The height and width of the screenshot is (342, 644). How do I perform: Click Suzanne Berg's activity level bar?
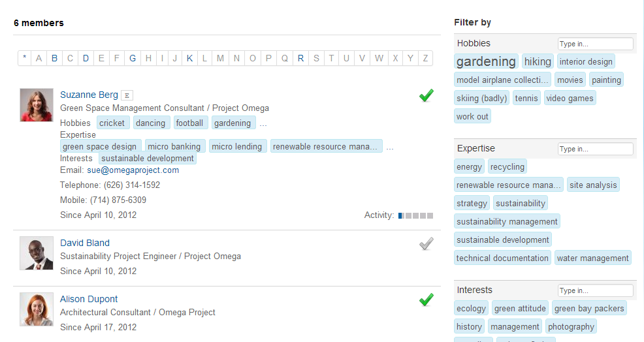[x=415, y=215]
